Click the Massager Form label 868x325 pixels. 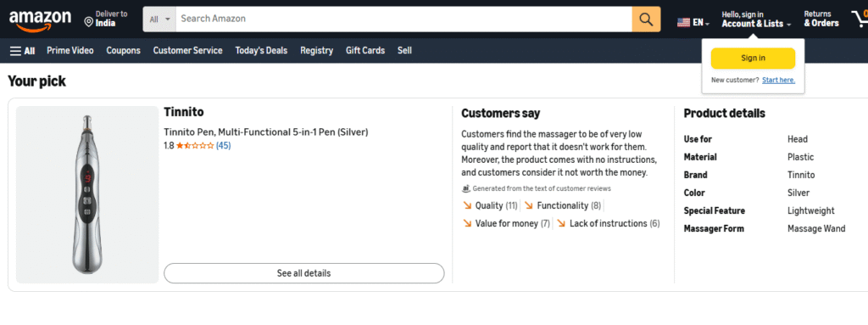click(714, 228)
